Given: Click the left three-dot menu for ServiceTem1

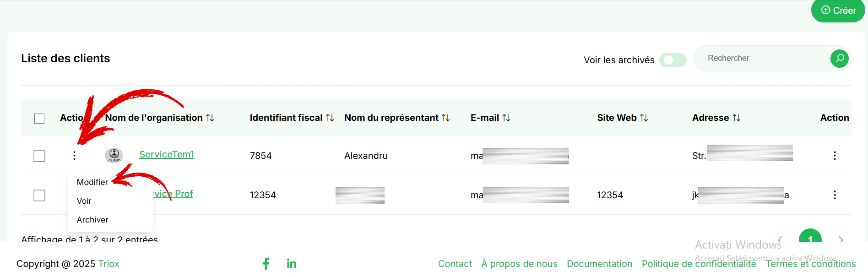Looking at the screenshot, I should [x=74, y=156].
